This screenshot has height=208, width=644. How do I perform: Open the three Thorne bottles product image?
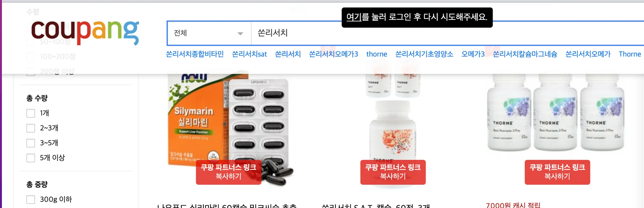coord(556,113)
